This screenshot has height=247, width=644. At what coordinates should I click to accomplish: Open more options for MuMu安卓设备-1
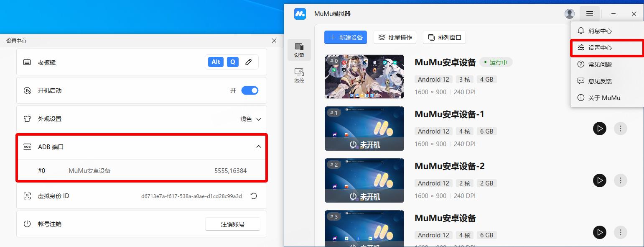pyautogui.click(x=620, y=129)
